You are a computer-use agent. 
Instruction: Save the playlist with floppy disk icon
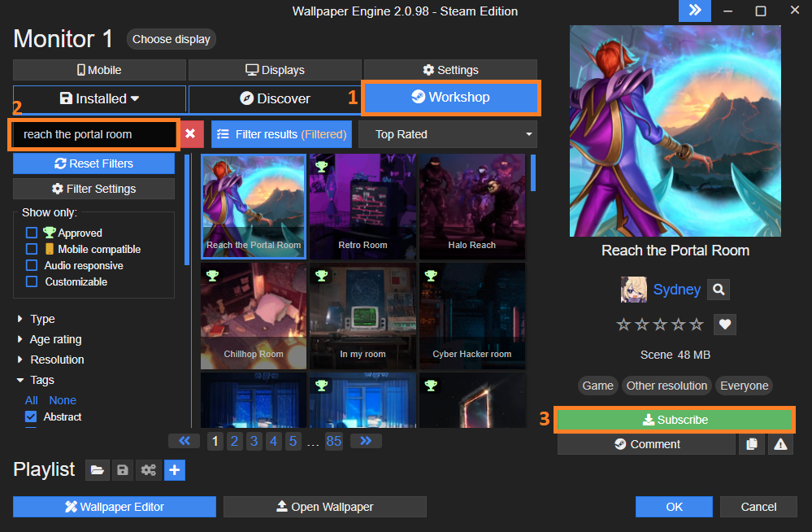coord(123,470)
